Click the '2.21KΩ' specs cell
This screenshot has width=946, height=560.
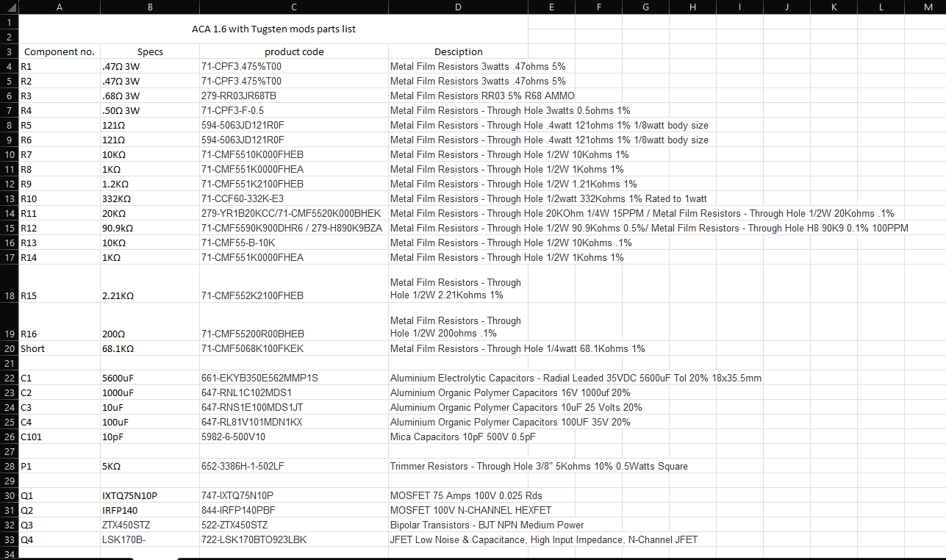pyautogui.click(x=150, y=284)
